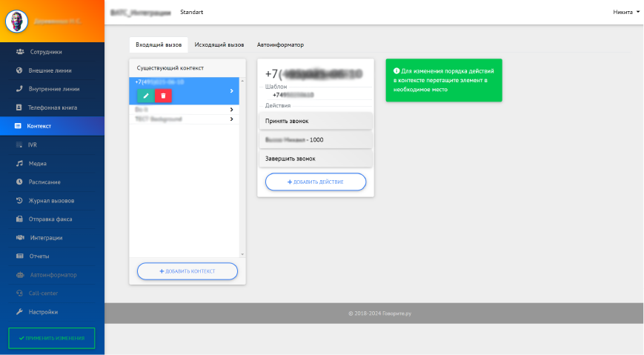Switch to Исходящий вызов tab

pyautogui.click(x=219, y=45)
